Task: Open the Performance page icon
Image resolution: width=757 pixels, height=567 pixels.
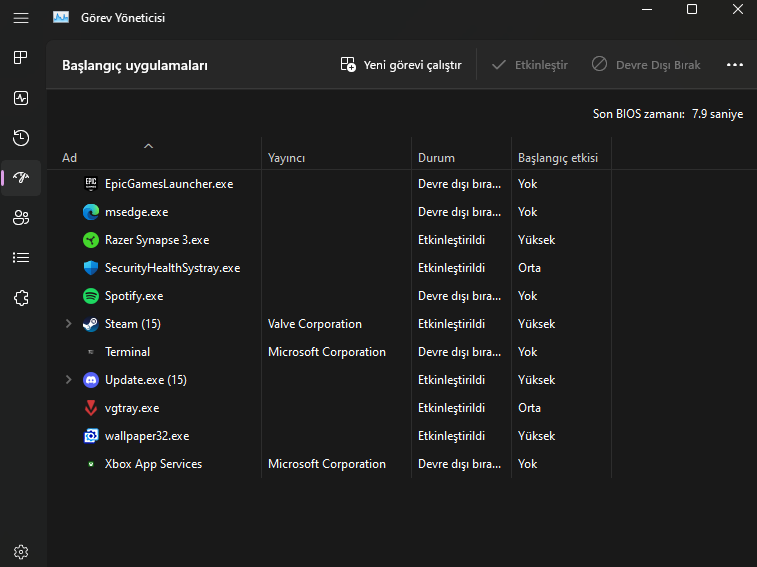Action: point(20,98)
